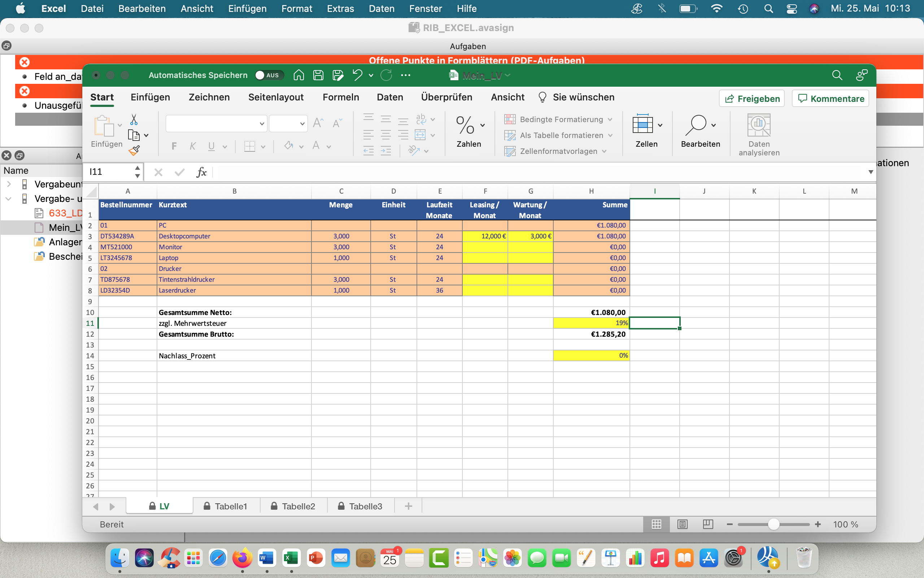The width and height of the screenshot is (924, 578).
Task: Click the Increase font size icon
Action: 318,123
